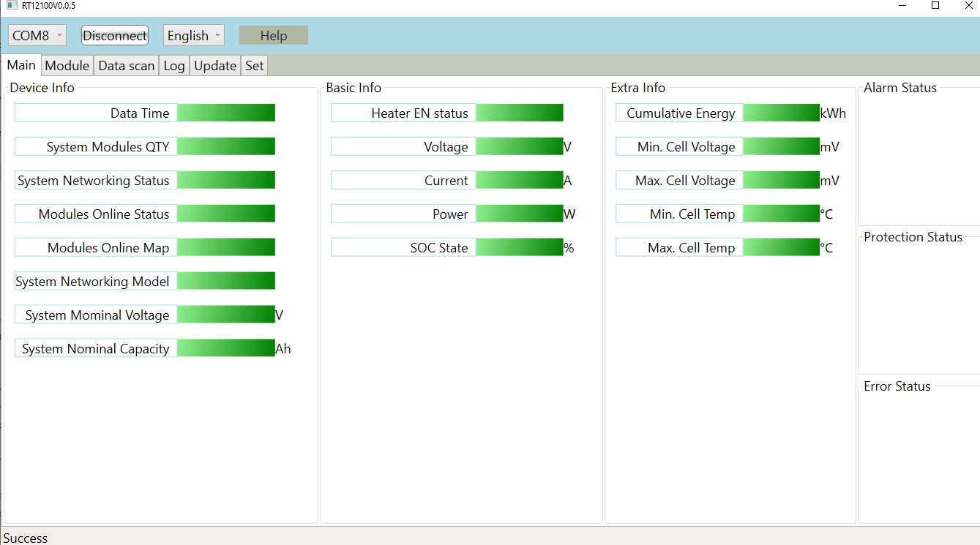This screenshot has height=545, width=980.
Task: Open the COM8 port dropdown
Action: click(37, 35)
